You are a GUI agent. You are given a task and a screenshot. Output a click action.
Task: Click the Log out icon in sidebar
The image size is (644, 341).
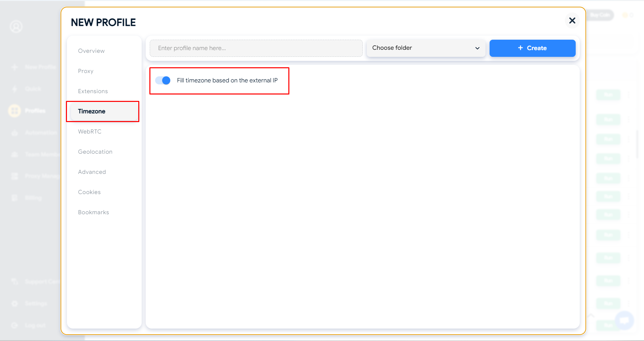[x=14, y=325]
